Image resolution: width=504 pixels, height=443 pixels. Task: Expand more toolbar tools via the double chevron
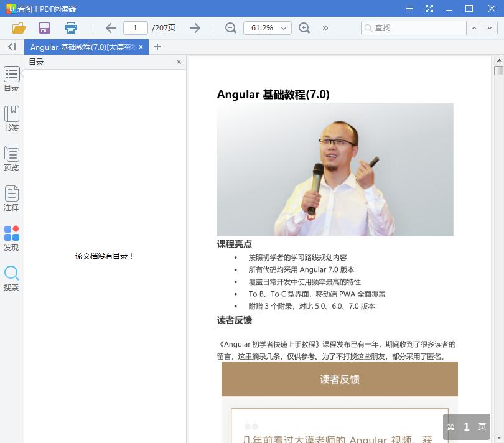pos(324,28)
